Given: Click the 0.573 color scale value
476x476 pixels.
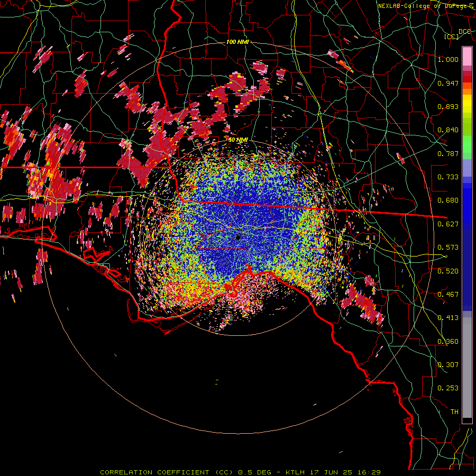Looking at the screenshot, I should click(x=448, y=248).
